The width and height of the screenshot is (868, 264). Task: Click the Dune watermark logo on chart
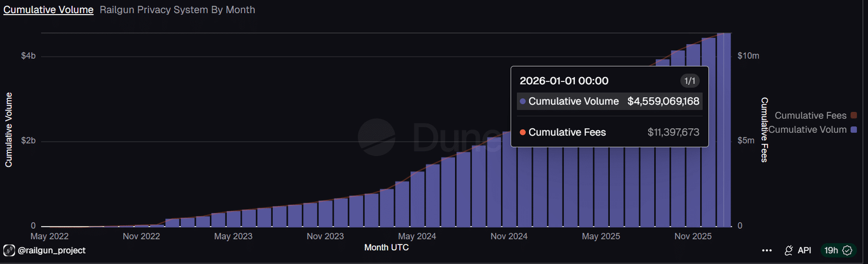(x=376, y=137)
